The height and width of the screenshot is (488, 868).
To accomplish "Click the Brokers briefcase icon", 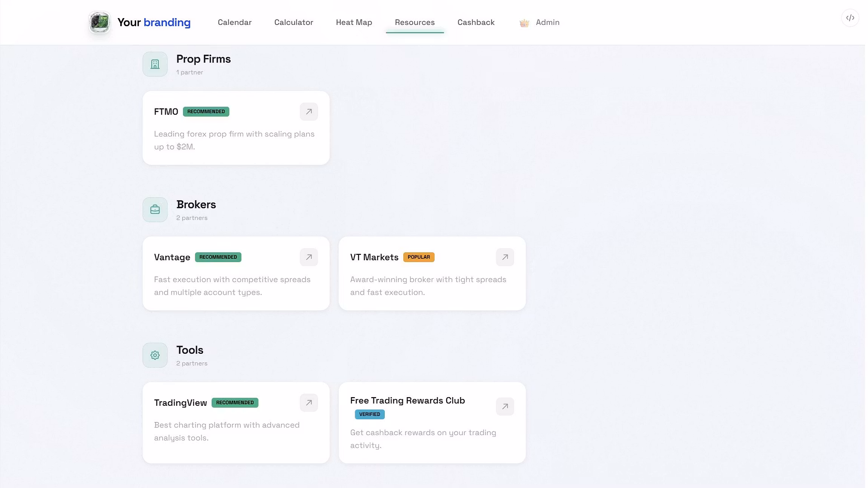I will pyautogui.click(x=155, y=210).
